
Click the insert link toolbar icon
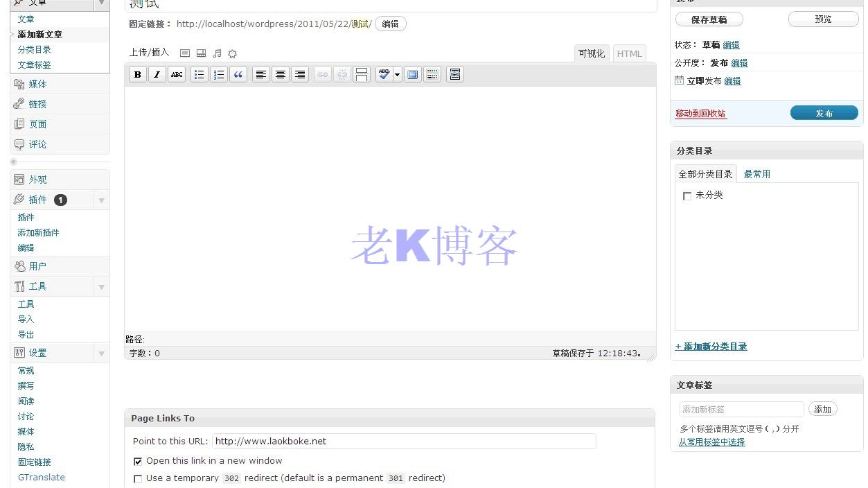[x=323, y=74]
